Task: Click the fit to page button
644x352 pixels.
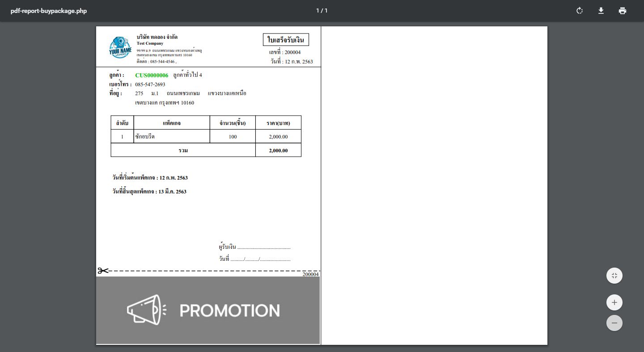Action: (614, 276)
